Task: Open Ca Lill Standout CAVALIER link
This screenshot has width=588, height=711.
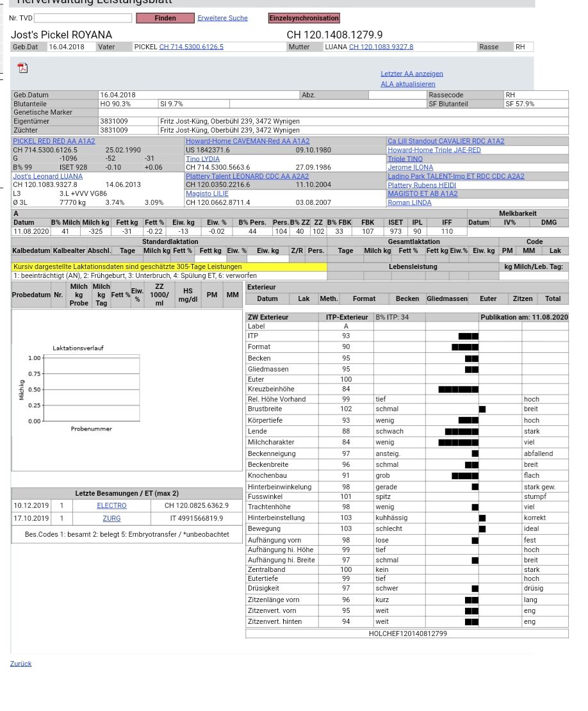Action: pyautogui.click(x=445, y=141)
